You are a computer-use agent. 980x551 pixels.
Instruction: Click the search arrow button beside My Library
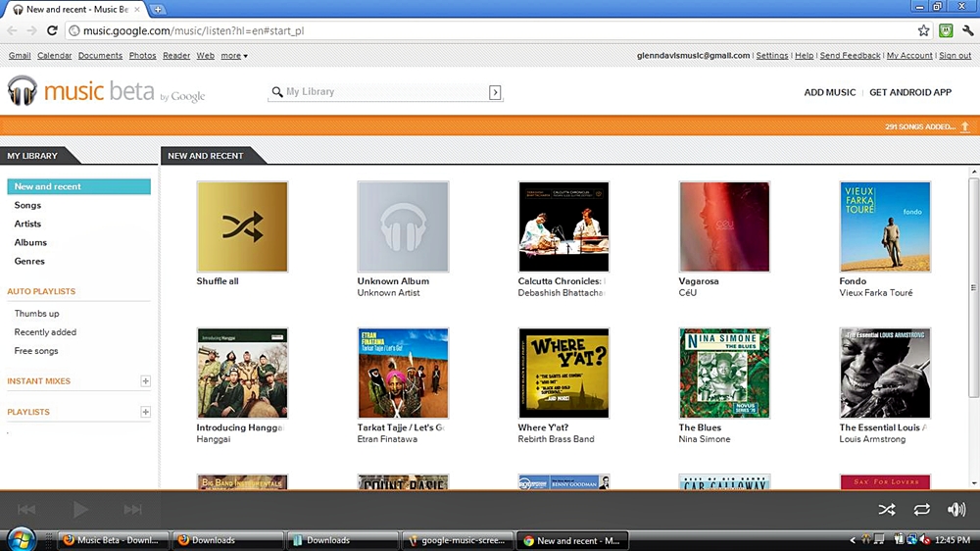coord(495,92)
